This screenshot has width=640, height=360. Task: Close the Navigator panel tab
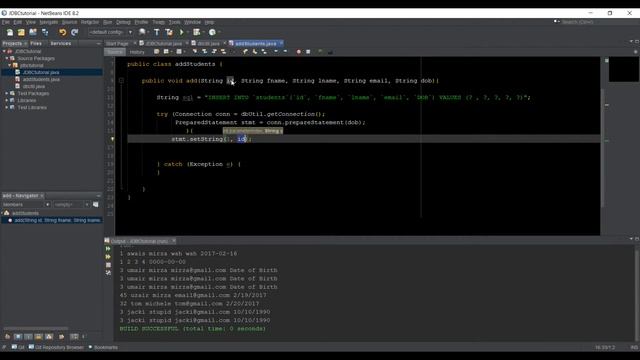tap(42, 196)
